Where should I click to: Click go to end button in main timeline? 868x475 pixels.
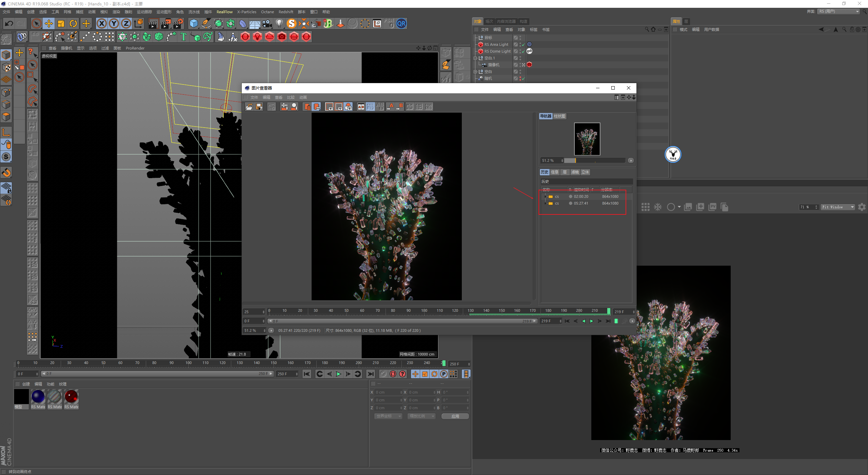pyautogui.click(x=371, y=374)
